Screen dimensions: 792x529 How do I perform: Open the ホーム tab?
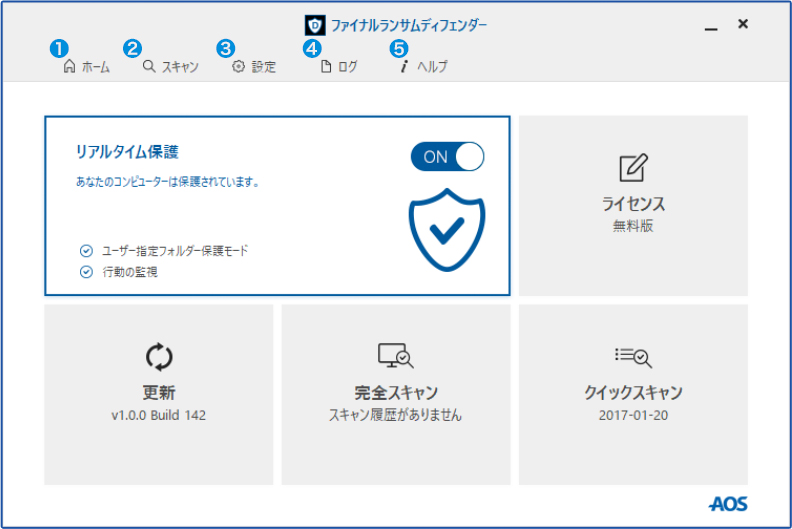tap(86, 67)
